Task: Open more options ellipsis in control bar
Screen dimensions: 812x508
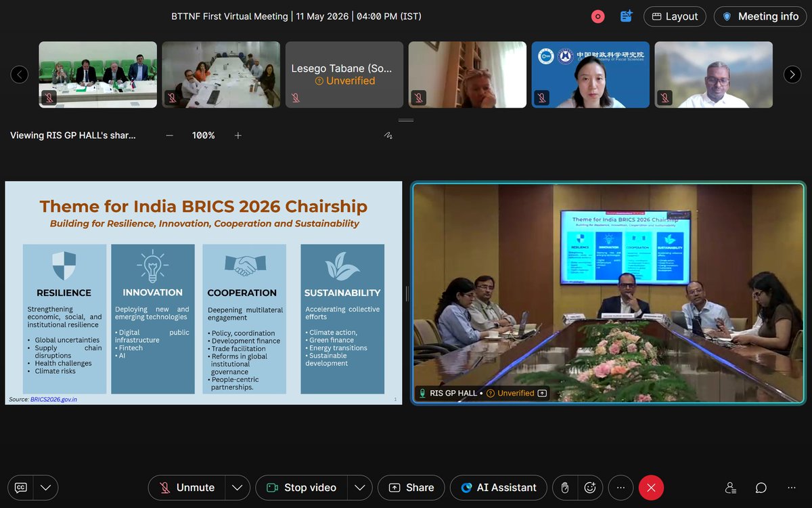Action: coord(621,488)
